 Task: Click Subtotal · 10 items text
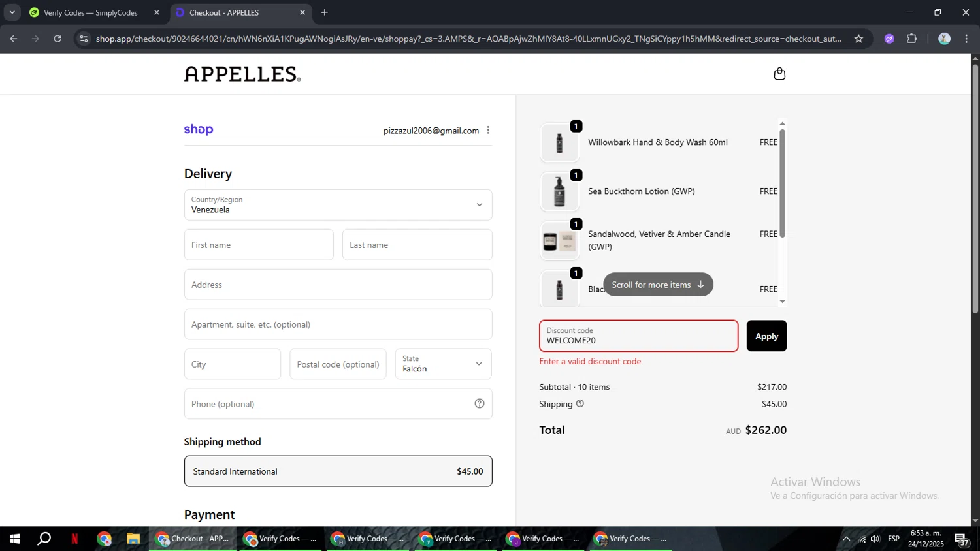[574, 387]
